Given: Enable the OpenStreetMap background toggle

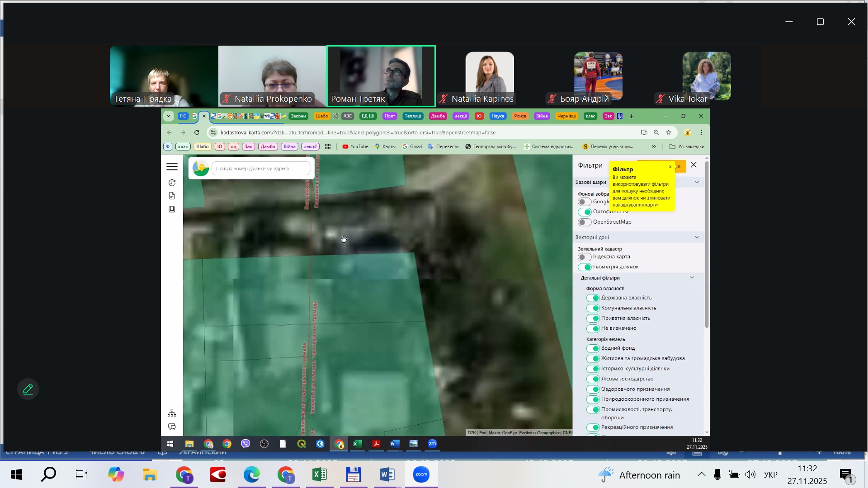Looking at the screenshot, I should [584, 222].
